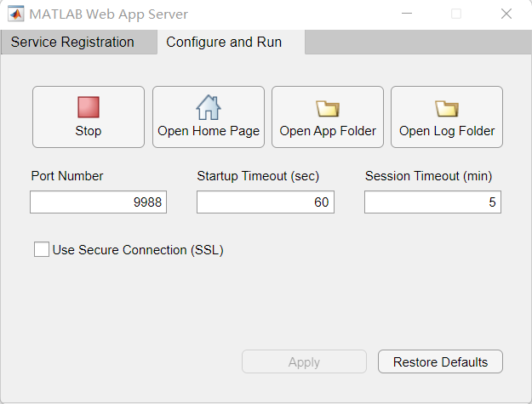Open Home Page with house icon
Viewport: 532px width, 404px height.
209,117
